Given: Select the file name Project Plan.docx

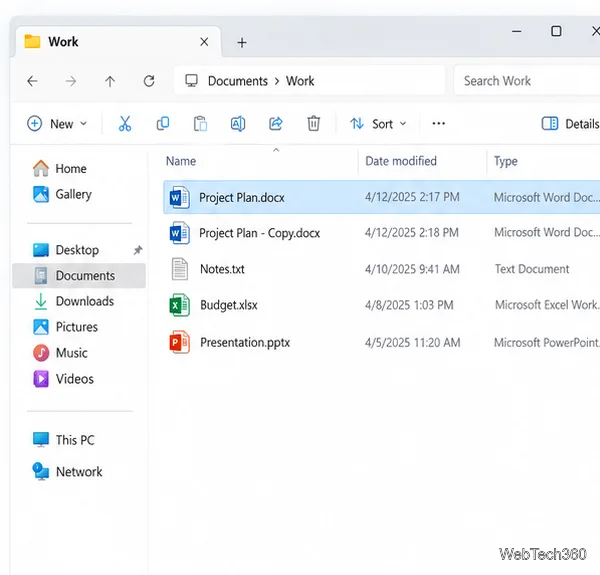Looking at the screenshot, I should click(241, 197).
